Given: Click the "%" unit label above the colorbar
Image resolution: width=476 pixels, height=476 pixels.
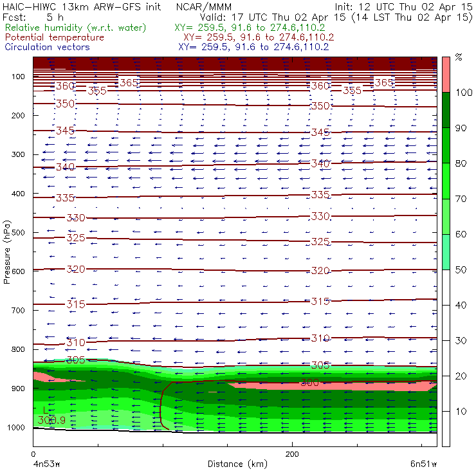Looking at the screenshot, I should coord(459,57).
